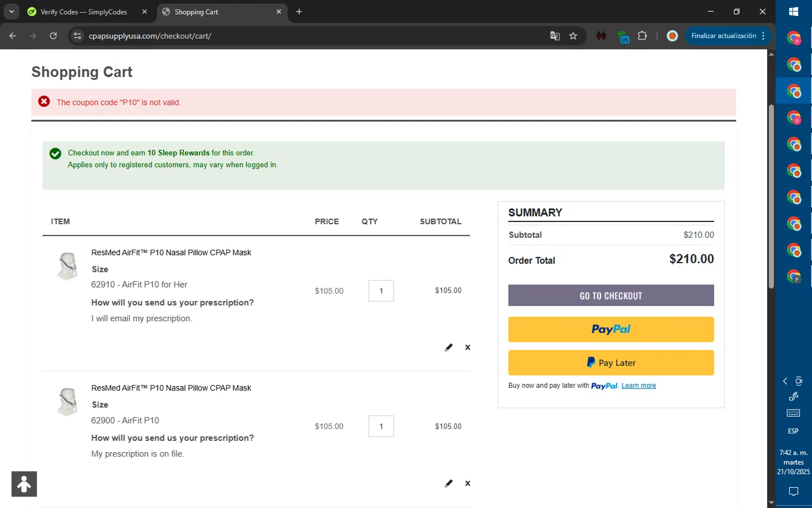Click the Order Total $210.00 amount
Image resolution: width=812 pixels, height=508 pixels.
pyautogui.click(x=691, y=259)
